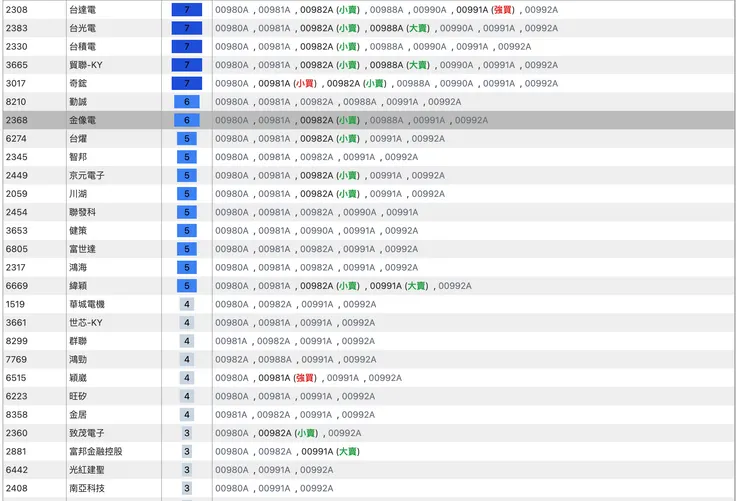
Task: Click the stock name 智邦
Action: pos(78,157)
